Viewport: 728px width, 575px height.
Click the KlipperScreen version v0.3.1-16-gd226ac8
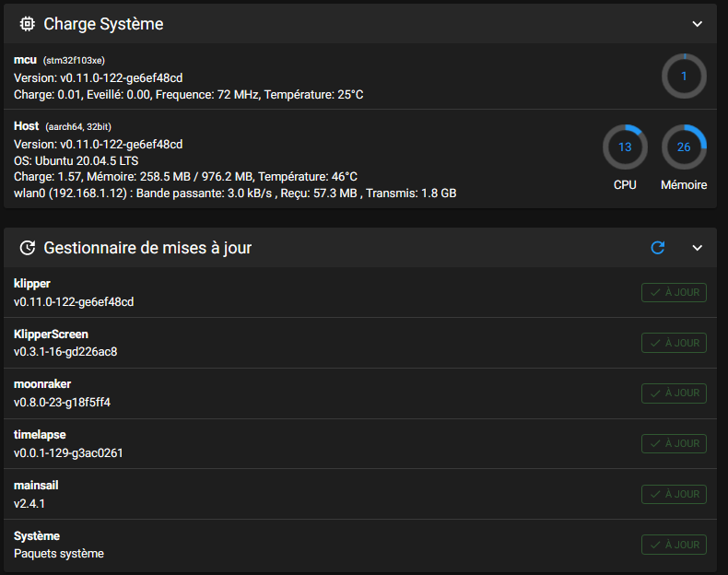65,352
